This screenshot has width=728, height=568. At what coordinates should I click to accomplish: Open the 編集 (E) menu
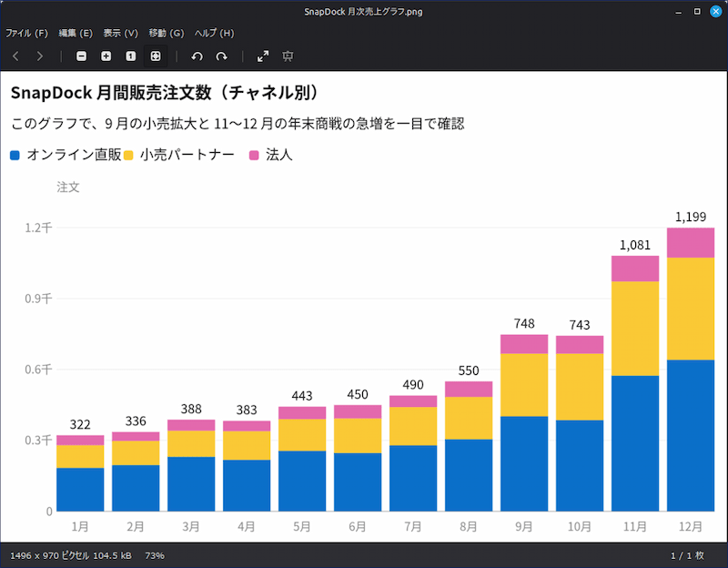[x=76, y=33]
